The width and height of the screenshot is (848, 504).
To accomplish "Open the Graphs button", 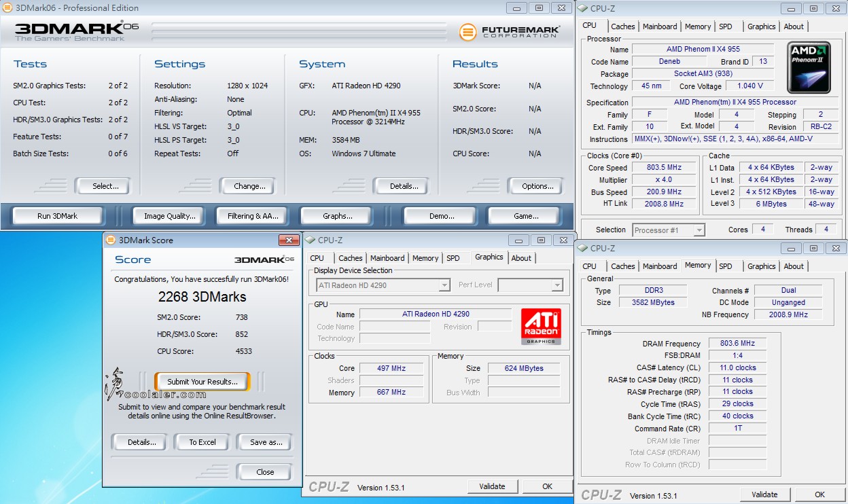I will [338, 216].
